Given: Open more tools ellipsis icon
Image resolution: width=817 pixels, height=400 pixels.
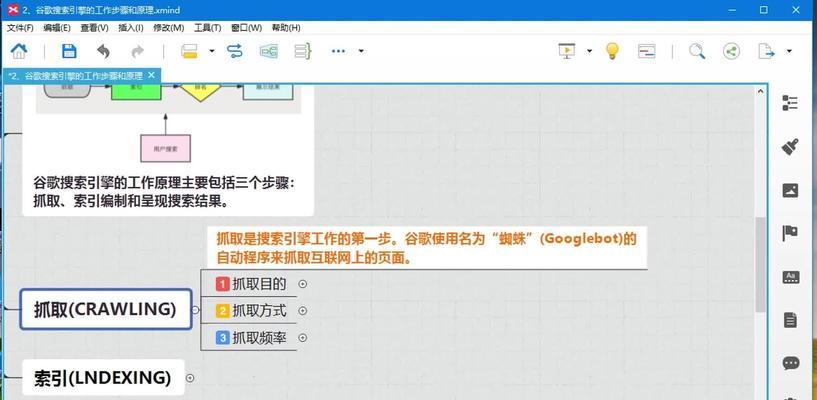Looking at the screenshot, I should tap(338, 51).
